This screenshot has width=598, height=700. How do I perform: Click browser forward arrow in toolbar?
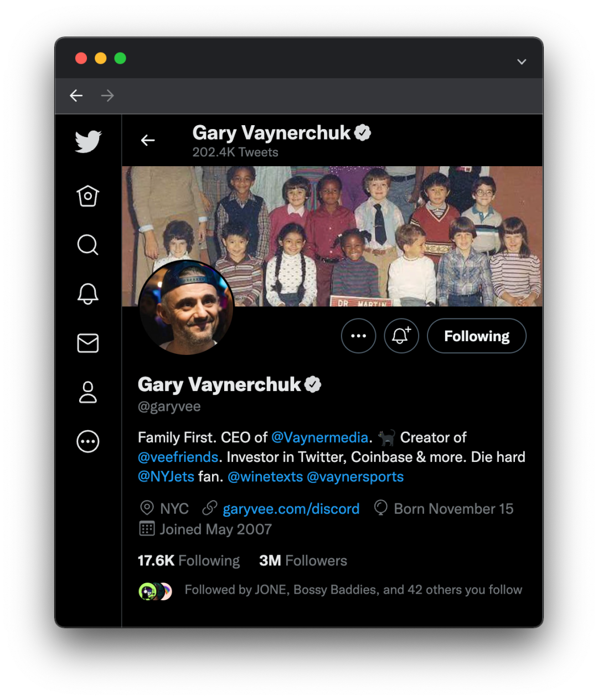107,96
